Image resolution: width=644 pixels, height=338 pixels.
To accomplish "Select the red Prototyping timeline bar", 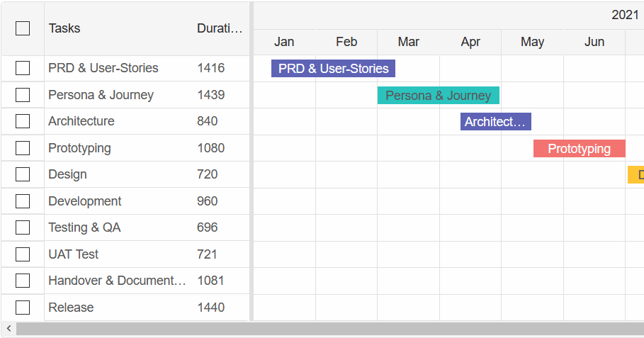I will tap(579, 149).
